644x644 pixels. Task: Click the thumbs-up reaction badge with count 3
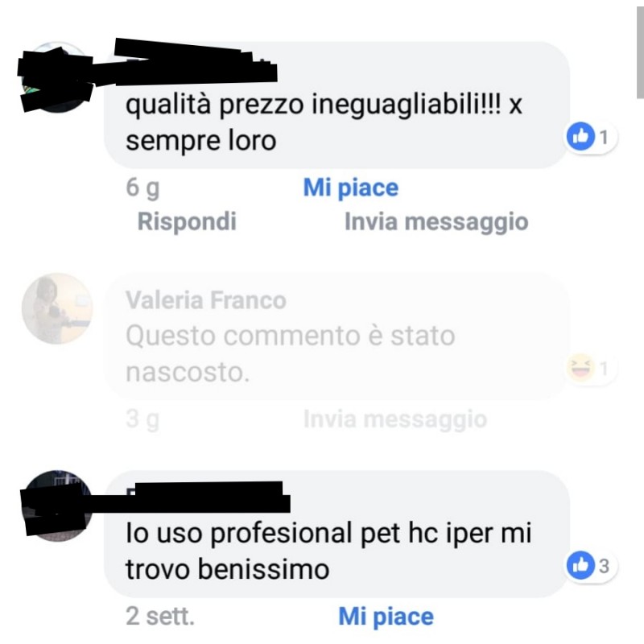pos(591,566)
